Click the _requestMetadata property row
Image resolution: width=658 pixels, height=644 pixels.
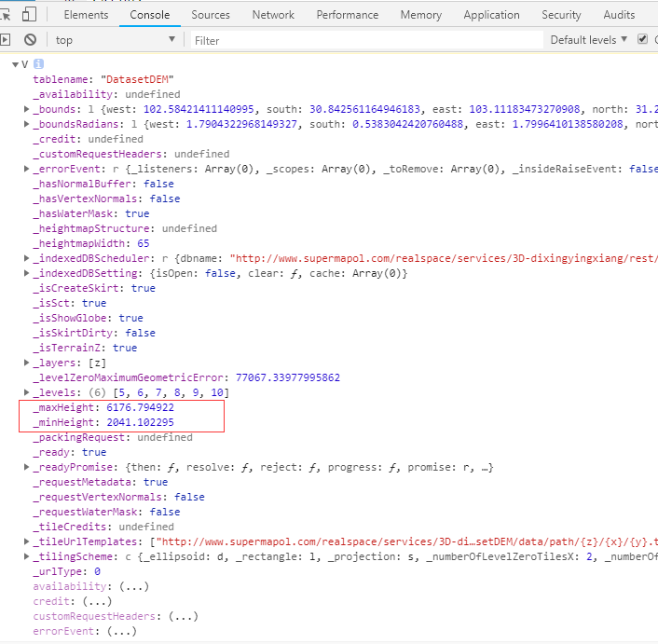(x=101, y=482)
